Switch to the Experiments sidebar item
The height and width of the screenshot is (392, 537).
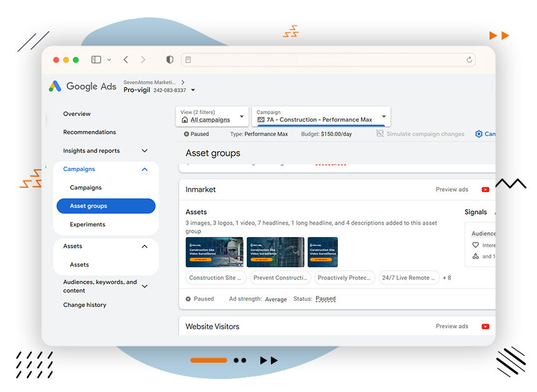pyautogui.click(x=87, y=224)
